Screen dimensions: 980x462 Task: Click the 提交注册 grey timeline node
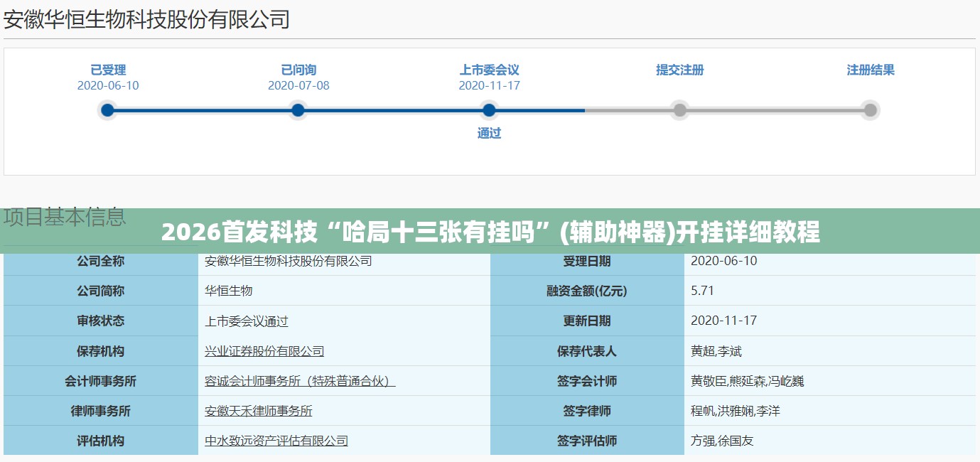coord(680,110)
